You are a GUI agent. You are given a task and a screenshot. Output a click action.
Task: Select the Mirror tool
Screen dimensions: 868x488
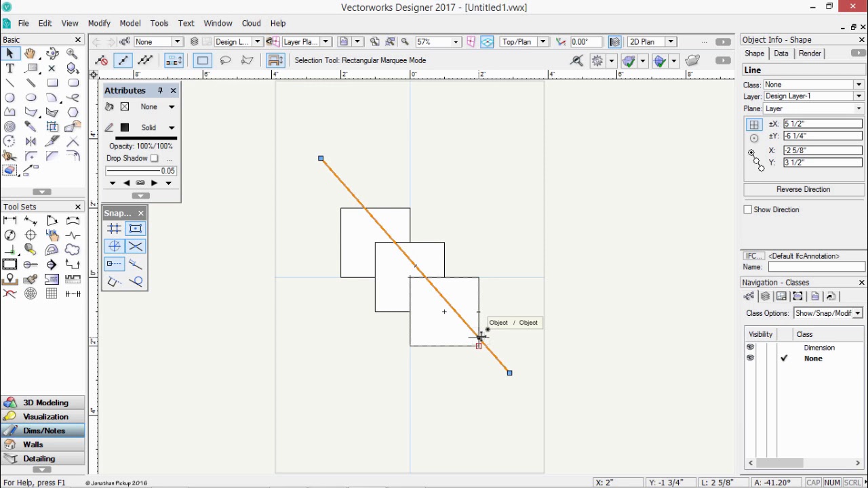(x=31, y=141)
